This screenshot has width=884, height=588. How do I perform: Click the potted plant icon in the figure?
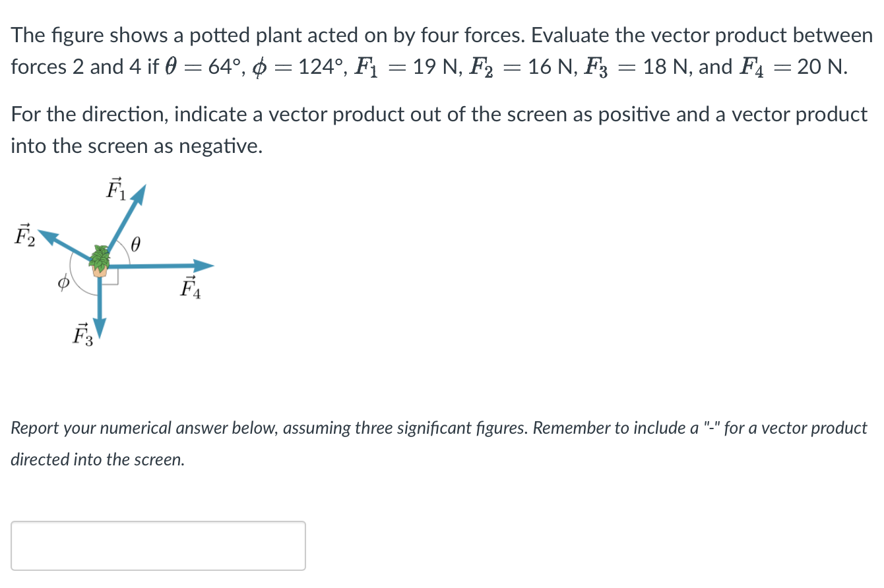coord(100,261)
